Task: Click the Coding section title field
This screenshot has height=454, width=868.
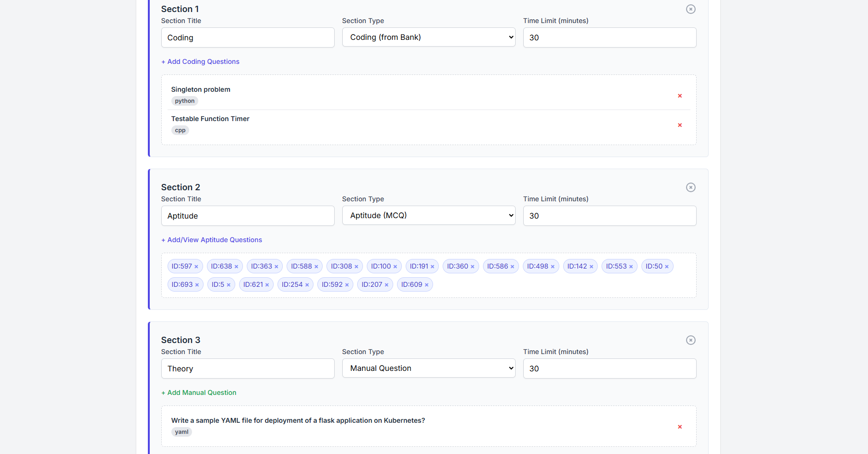Action: (x=247, y=37)
